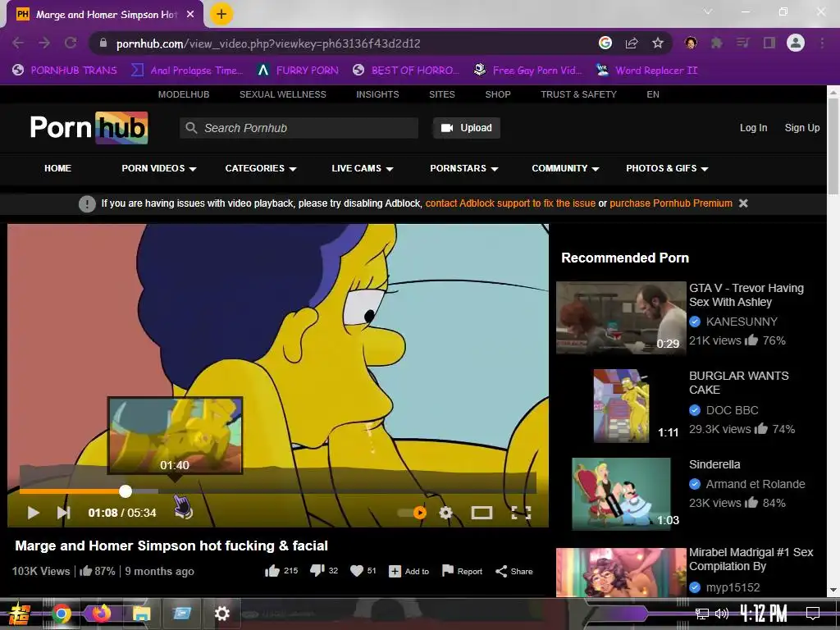Open the browser side panel
Image resolution: width=840 pixels, height=630 pixels.
(x=769, y=43)
